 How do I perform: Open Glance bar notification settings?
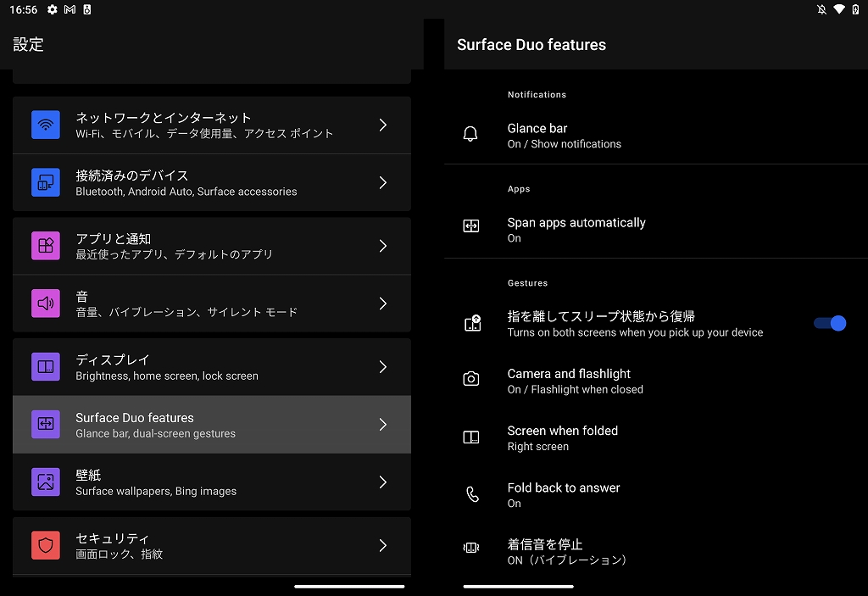point(656,136)
